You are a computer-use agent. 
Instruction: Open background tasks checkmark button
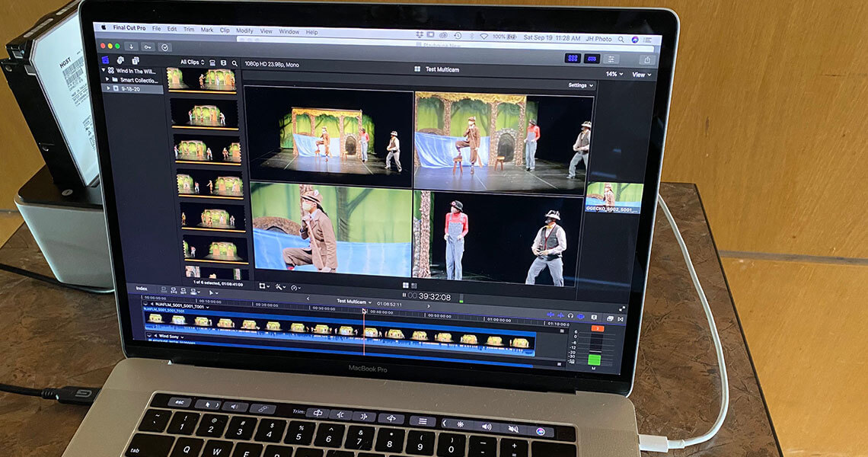[164, 48]
